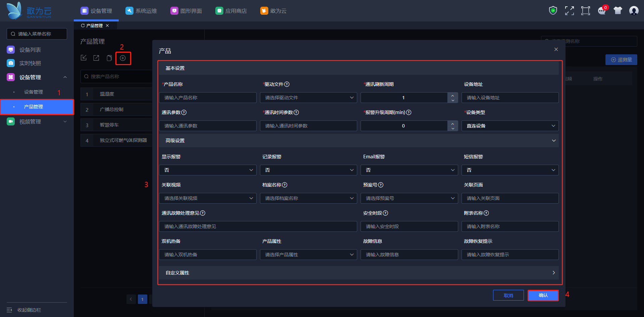Click the 遥测量 add button
Image resolution: width=644 pixels, height=317 pixels.
(621, 60)
